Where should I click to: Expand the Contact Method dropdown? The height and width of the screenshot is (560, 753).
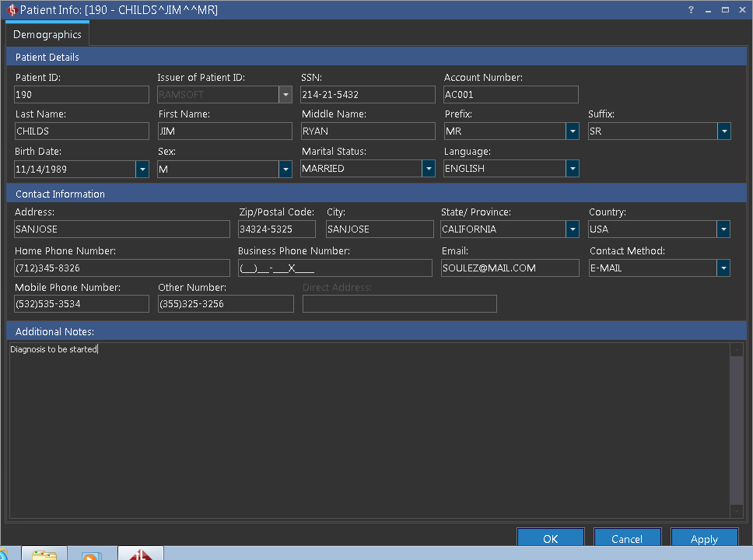(724, 268)
